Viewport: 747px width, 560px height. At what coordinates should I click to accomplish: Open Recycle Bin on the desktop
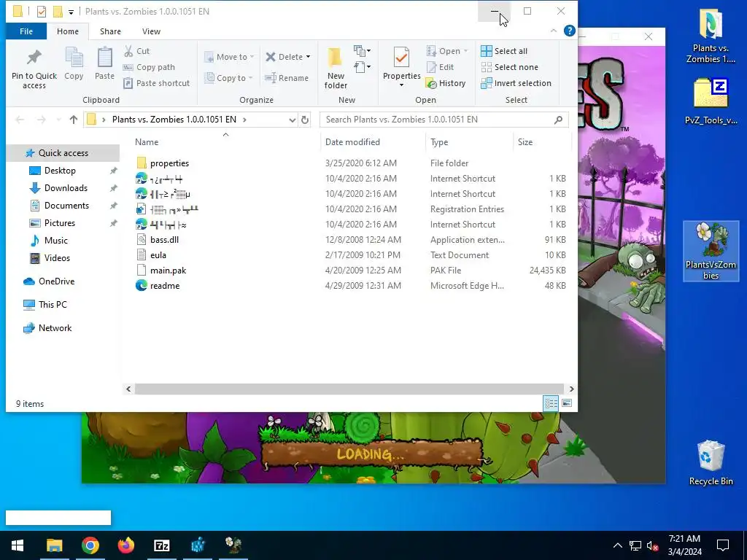tap(711, 462)
